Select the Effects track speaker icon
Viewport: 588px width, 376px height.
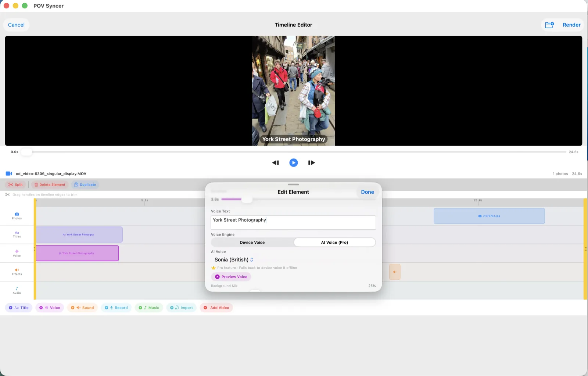pos(17,270)
